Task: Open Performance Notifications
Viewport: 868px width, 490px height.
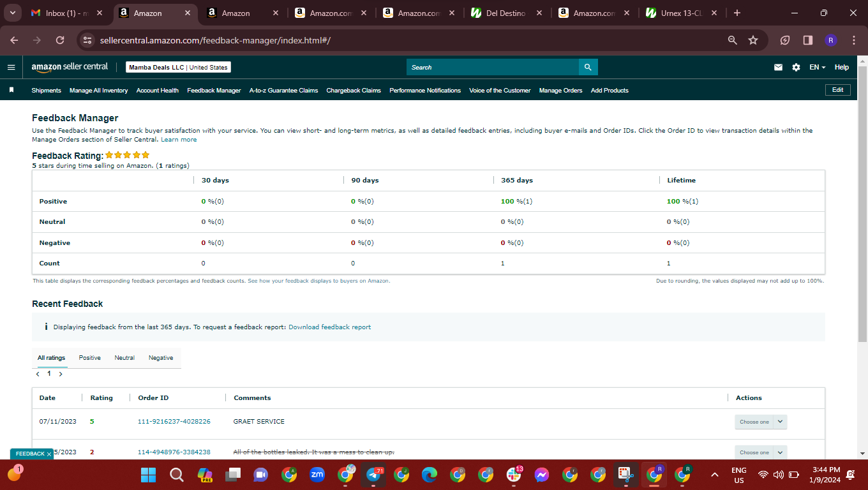Action: 425,91
